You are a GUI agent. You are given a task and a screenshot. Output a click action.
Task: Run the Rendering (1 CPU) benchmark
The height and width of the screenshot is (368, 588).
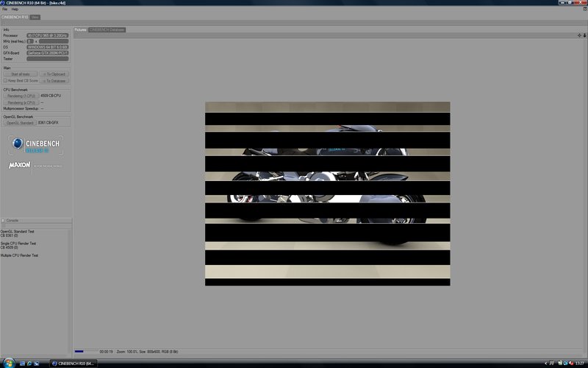click(x=21, y=96)
